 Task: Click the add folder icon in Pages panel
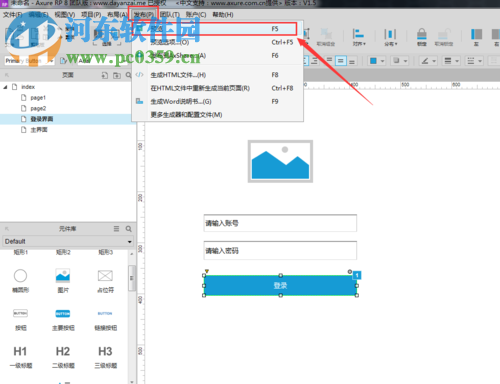(x=117, y=76)
